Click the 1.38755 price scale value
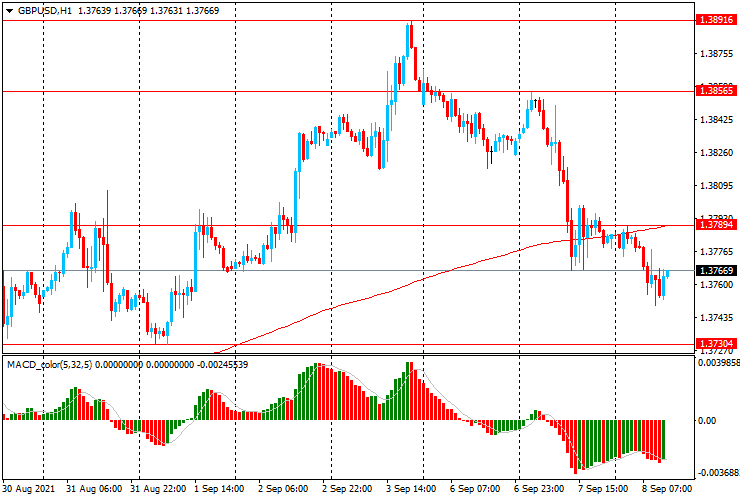The width and height of the screenshot is (740, 500). point(717,54)
